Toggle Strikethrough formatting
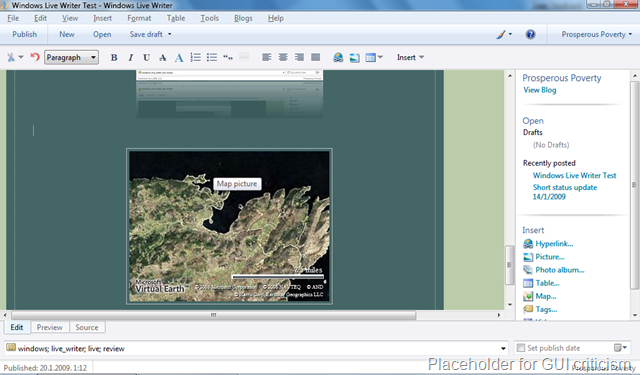 (162, 58)
